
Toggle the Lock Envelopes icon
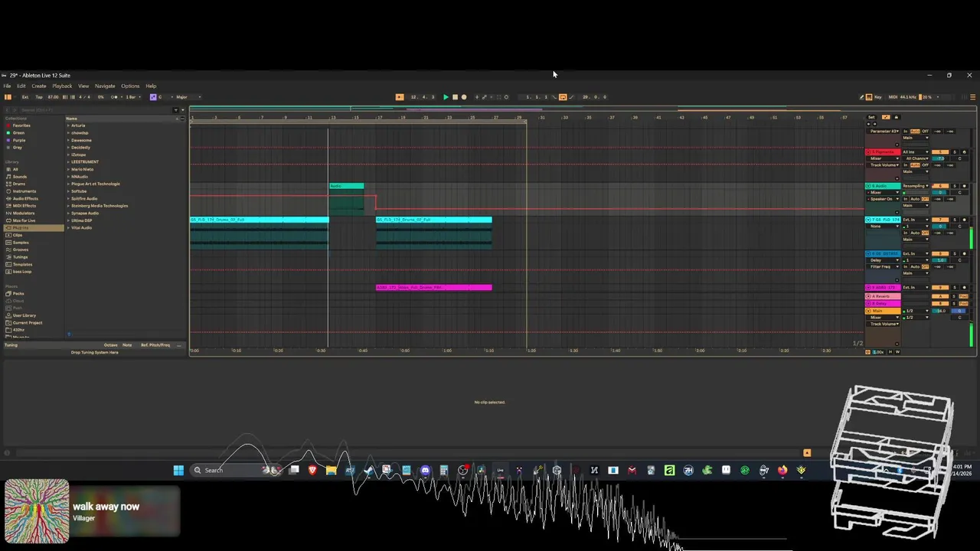point(897,117)
